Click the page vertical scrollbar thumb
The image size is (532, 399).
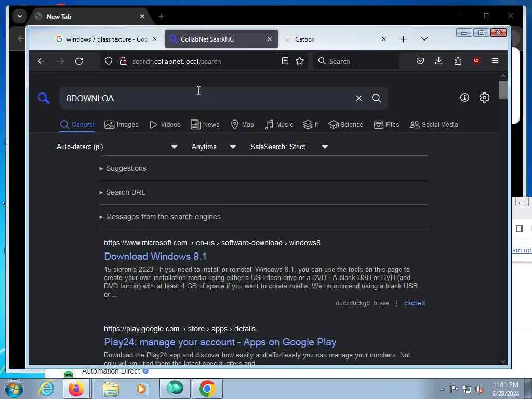point(503,89)
